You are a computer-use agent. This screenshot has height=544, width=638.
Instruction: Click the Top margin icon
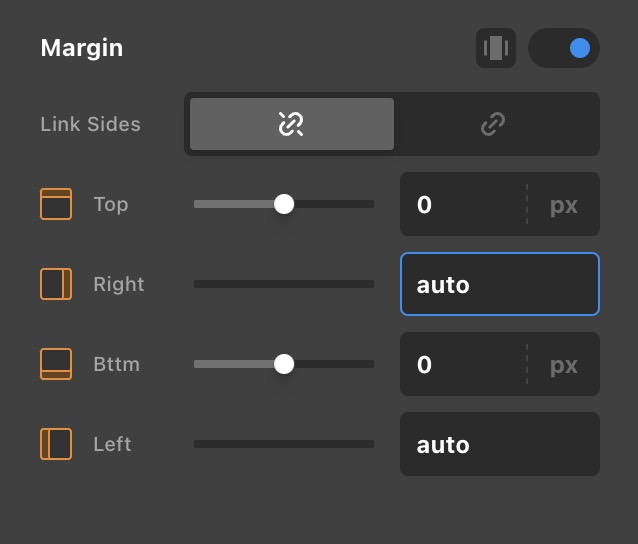click(x=56, y=204)
